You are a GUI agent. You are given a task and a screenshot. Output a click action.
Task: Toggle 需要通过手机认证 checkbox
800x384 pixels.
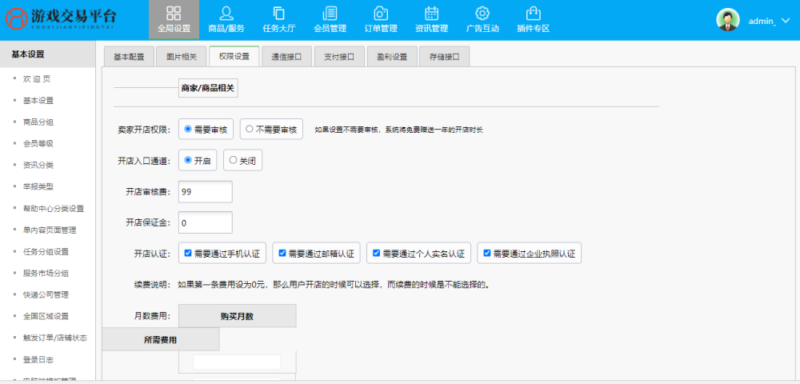pyautogui.click(x=188, y=253)
